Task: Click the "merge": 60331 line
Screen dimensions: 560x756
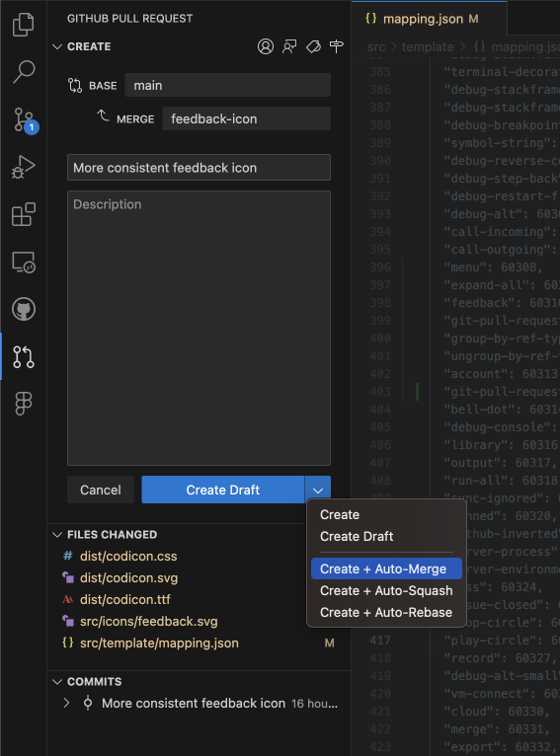Action: click(497, 729)
